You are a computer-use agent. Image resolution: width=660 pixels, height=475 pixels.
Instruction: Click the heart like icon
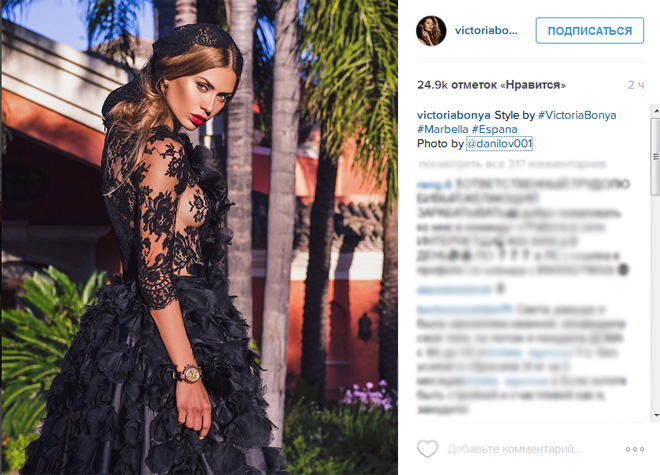(427, 448)
